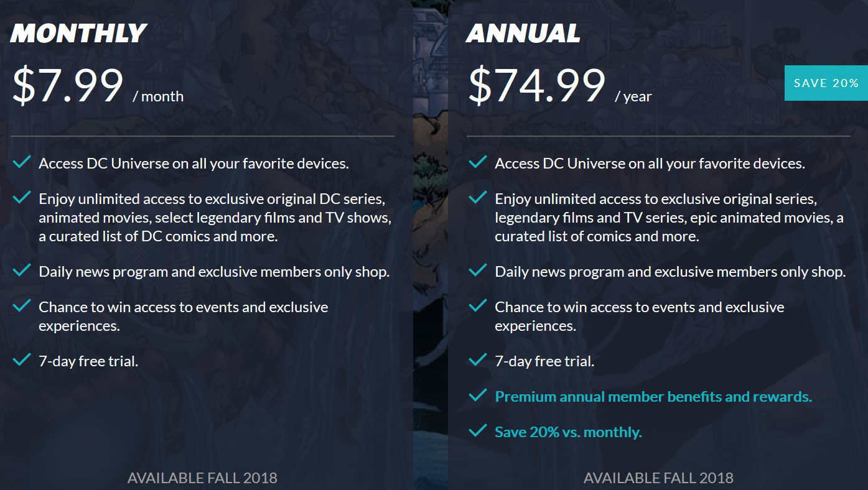Click checkmark beside Premium annual member benefits
Screen dimensions: 868x490
[478, 395]
